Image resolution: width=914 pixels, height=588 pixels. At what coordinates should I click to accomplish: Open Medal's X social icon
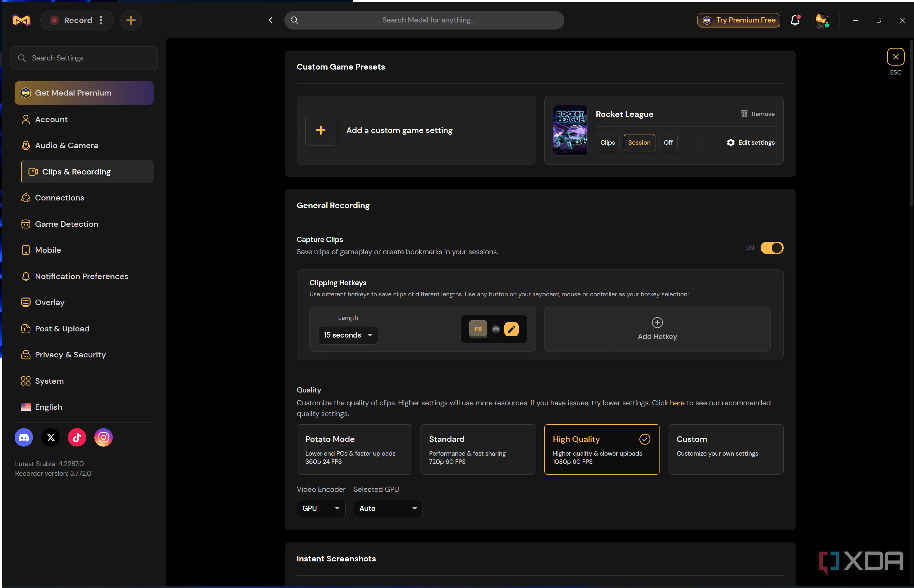(x=51, y=437)
